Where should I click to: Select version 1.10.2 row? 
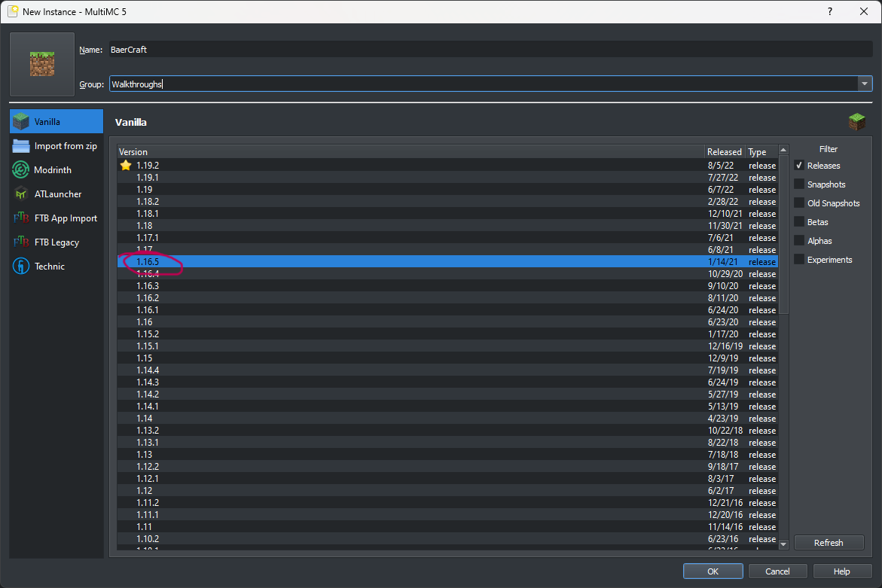[x=447, y=538]
